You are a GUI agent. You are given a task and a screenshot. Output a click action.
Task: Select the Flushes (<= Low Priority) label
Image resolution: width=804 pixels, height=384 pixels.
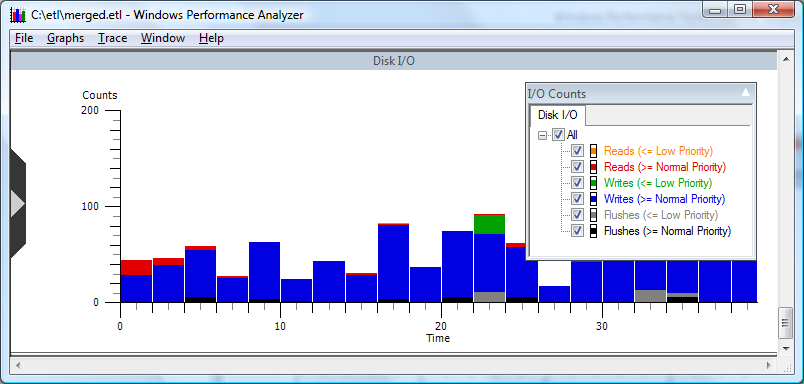tap(661, 214)
